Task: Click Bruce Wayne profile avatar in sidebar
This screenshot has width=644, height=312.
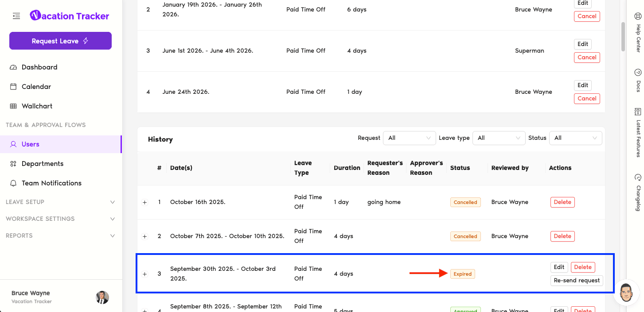Action: coord(102,297)
